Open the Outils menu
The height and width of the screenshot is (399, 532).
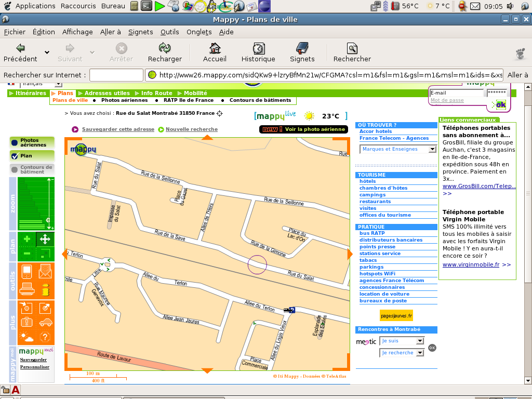tap(170, 32)
